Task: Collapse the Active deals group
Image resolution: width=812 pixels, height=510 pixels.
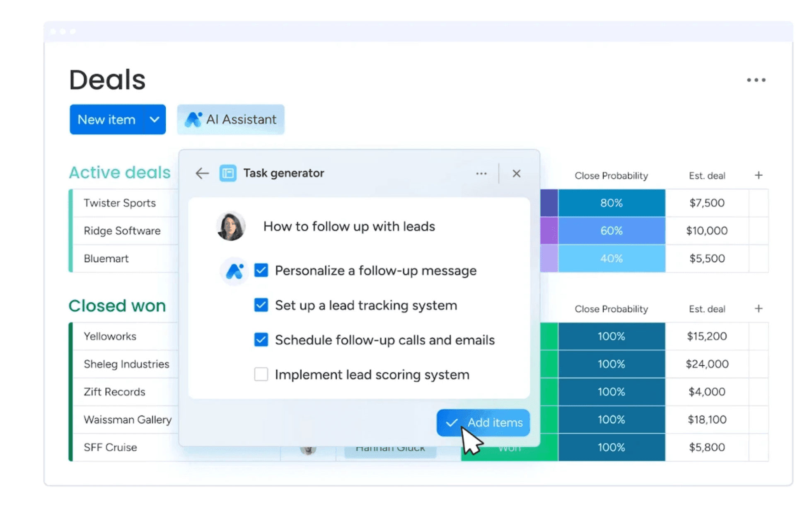Action: coord(119,172)
